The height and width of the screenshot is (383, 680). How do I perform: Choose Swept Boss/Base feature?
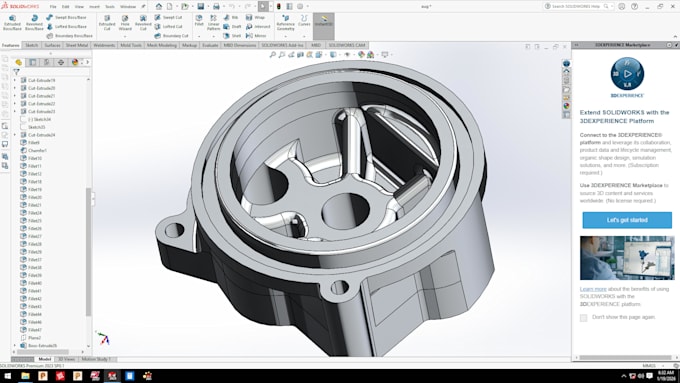(66, 17)
